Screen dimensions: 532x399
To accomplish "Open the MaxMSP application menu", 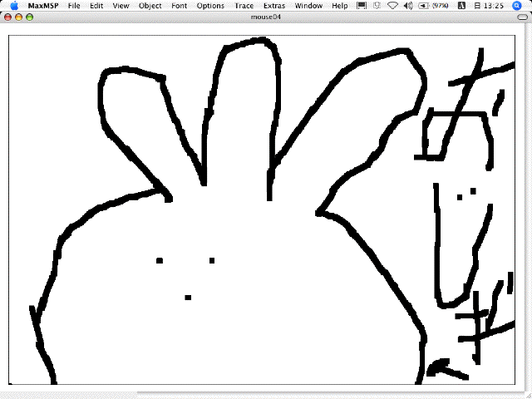I will pyautogui.click(x=43, y=6).
